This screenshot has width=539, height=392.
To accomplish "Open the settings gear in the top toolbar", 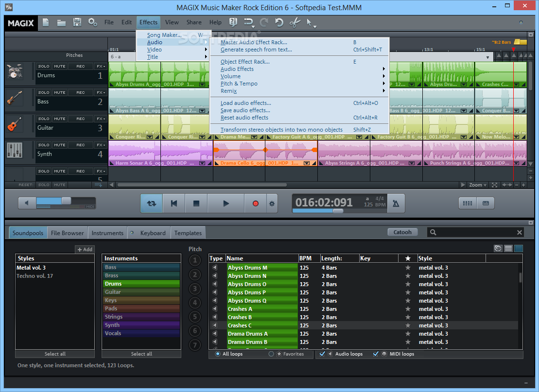I will (x=92, y=23).
